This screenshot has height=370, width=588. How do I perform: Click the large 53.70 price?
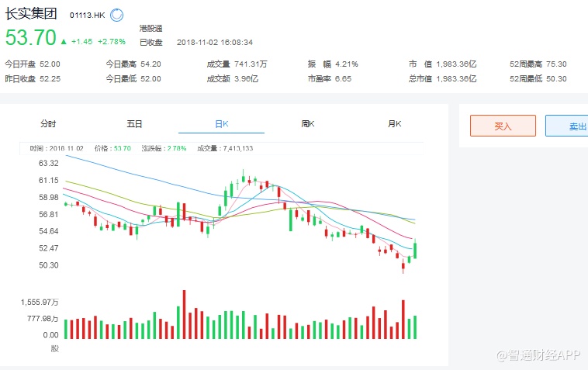[31, 38]
